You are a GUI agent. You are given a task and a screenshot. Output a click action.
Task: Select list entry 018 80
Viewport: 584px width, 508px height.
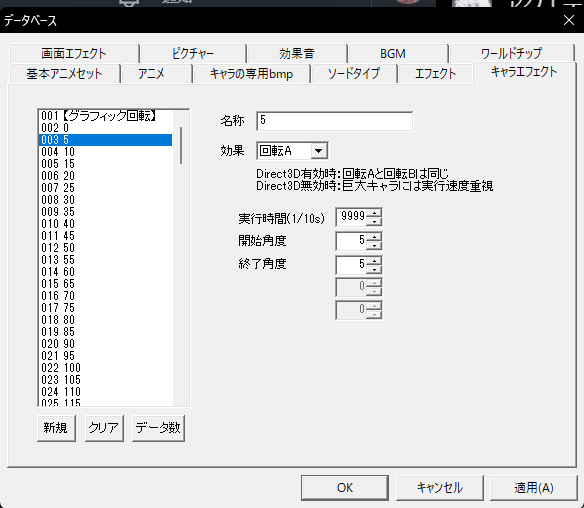coord(105,320)
